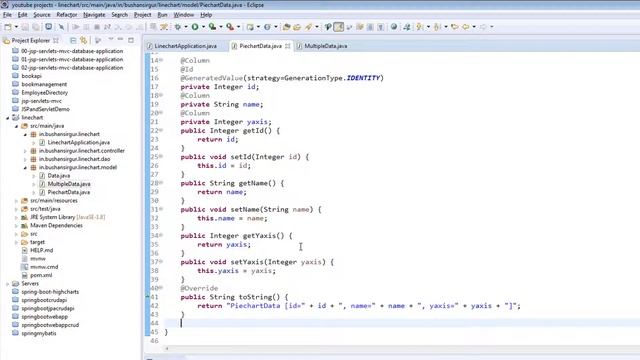Expand the src/main/resources folder
The image size is (640, 360).
tap(16, 201)
